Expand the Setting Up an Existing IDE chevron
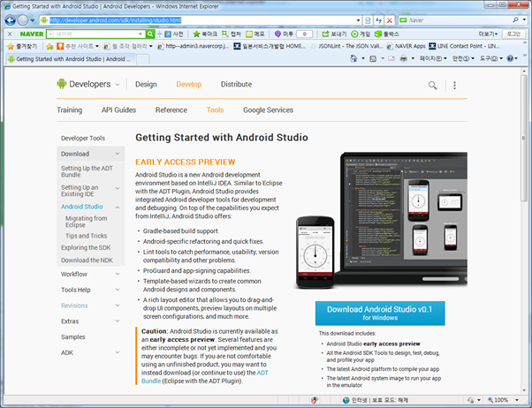 pos(118,188)
